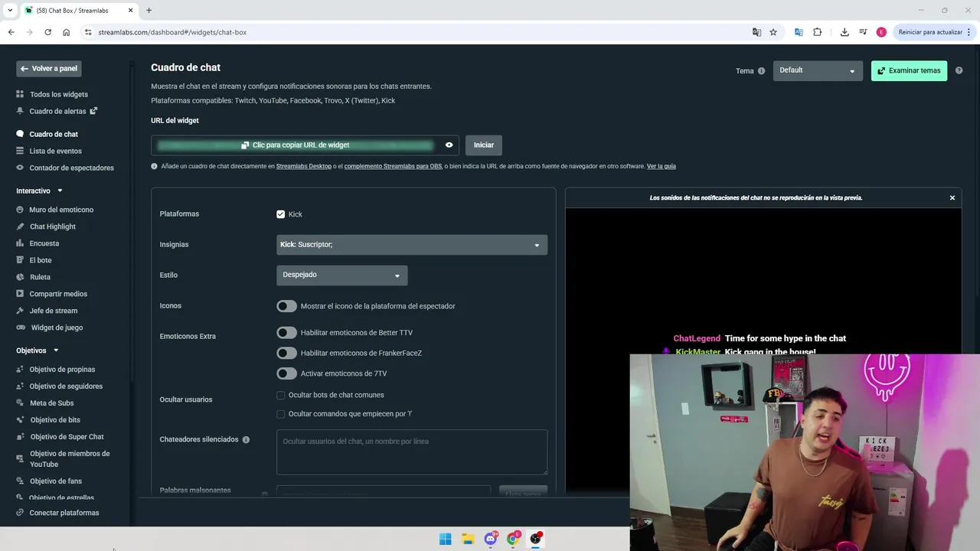980x551 pixels.
Task: Collapse the Interactivo section
Action: click(39, 191)
